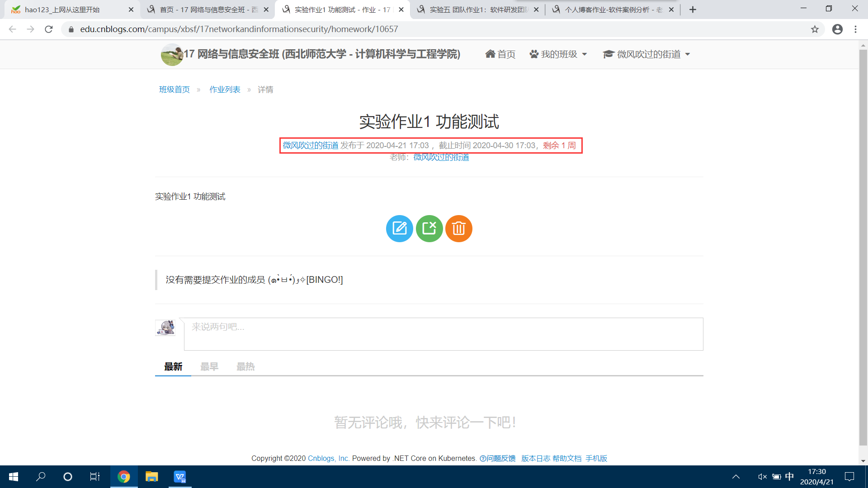Open Chrome profile avatar icon

coord(837,29)
